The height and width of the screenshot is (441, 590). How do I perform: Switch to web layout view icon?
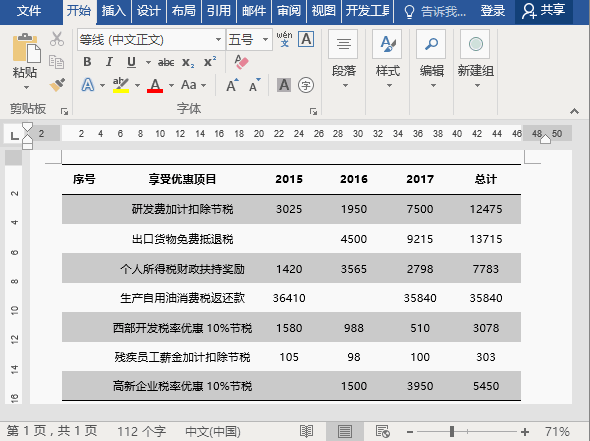[383, 431]
